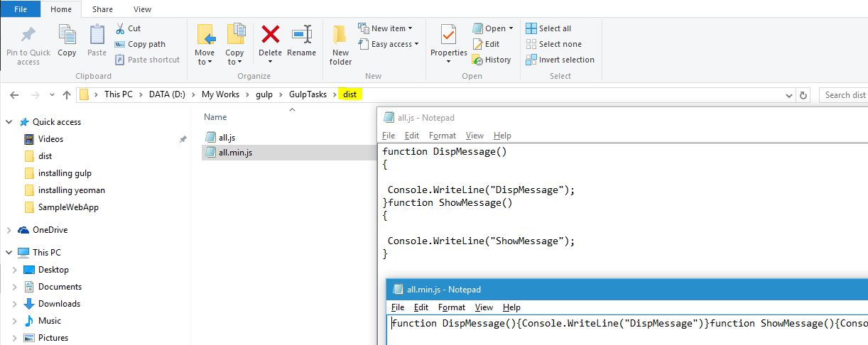The height and width of the screenshot is (345, 868).
Task: Open Edit menu in all.min.js Notepad
Action: pyautogui.click(x=421, y=307)
